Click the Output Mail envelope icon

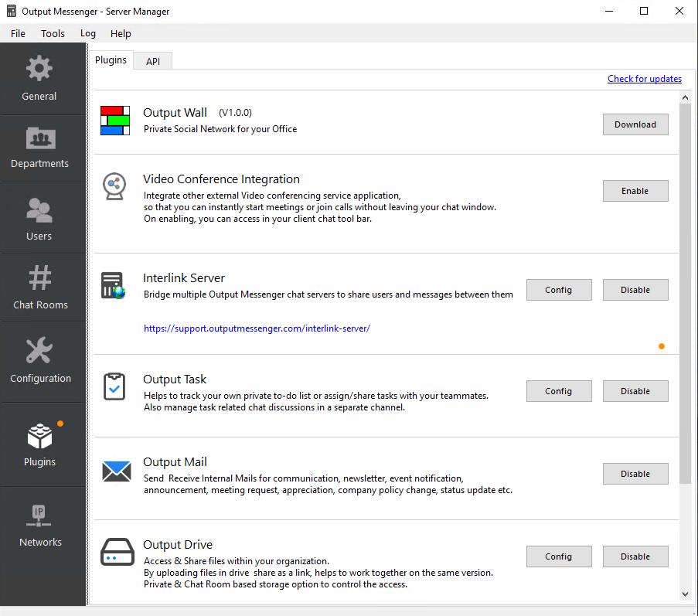click(x=116, y=471)
